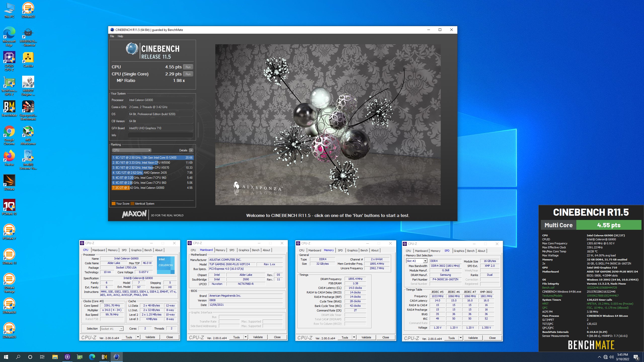Viewport: 644px width, 362px height.
Task: Open the 3DMark05 desktop icon
Action: tap(9, 331)
